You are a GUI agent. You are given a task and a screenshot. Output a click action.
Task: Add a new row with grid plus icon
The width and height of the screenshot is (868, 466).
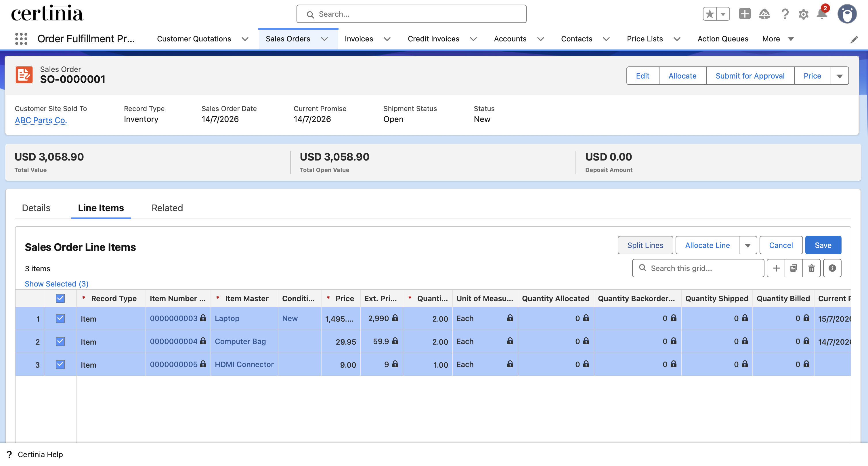coord(776,268)
